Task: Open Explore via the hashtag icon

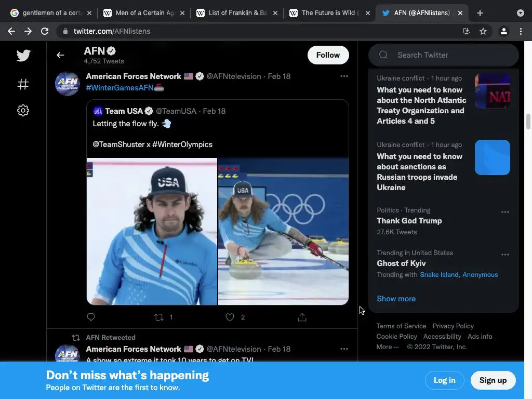Action: click(x=23, y=84)
